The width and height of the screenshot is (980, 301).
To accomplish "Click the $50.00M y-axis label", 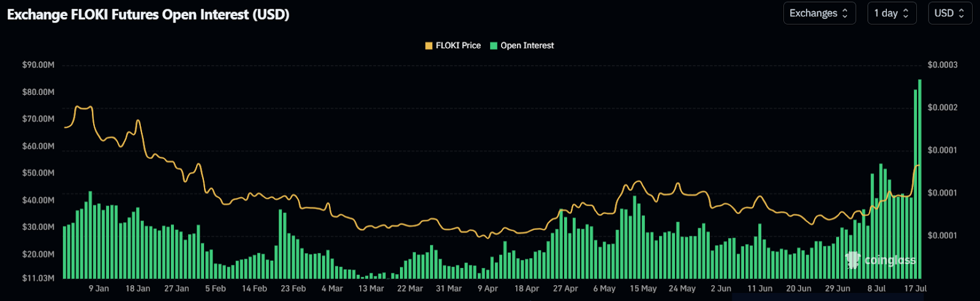I will coord(38,173).
